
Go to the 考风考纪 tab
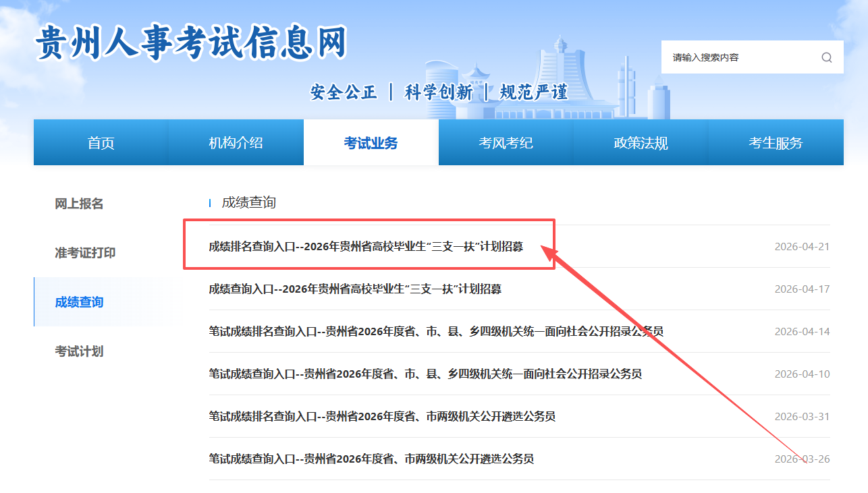(506, 143)
